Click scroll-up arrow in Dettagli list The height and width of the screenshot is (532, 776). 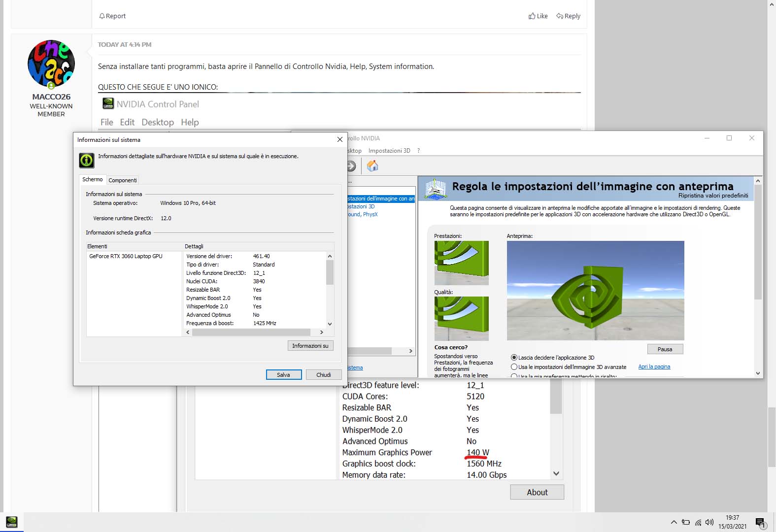pos(330,256)
